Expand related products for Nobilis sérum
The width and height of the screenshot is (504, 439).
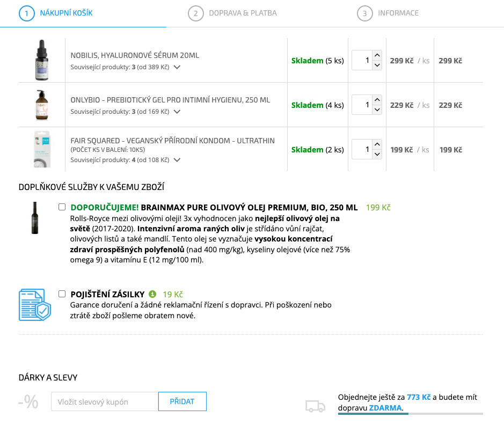177,67
